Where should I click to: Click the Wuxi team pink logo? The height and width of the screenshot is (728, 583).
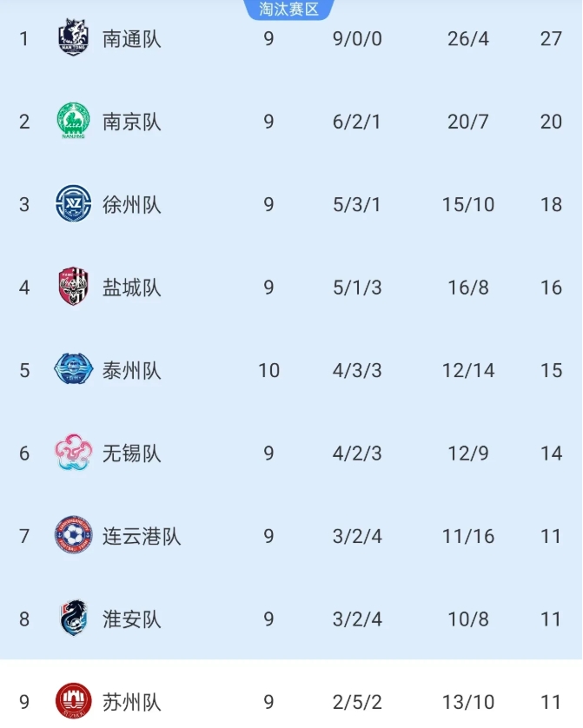click(x=73, y=453)
